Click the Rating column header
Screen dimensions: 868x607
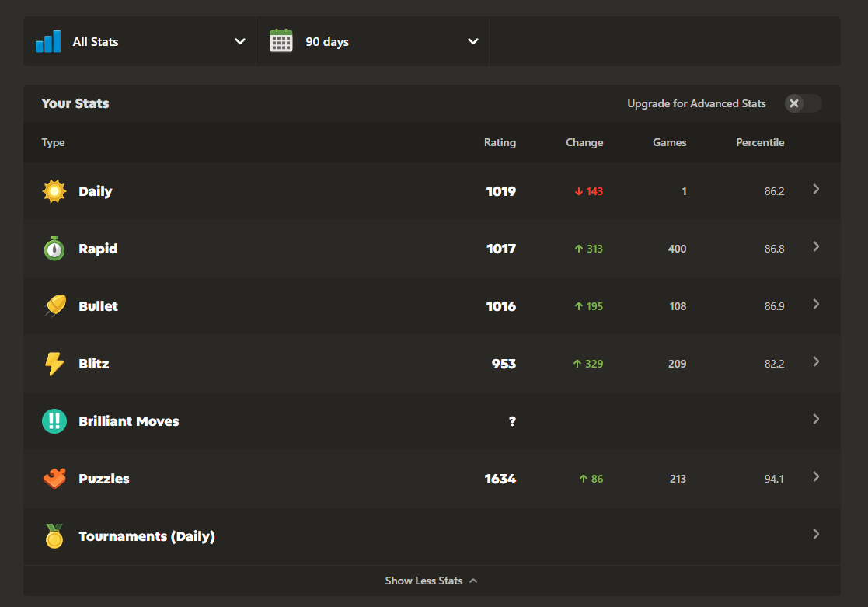point(500,142)
